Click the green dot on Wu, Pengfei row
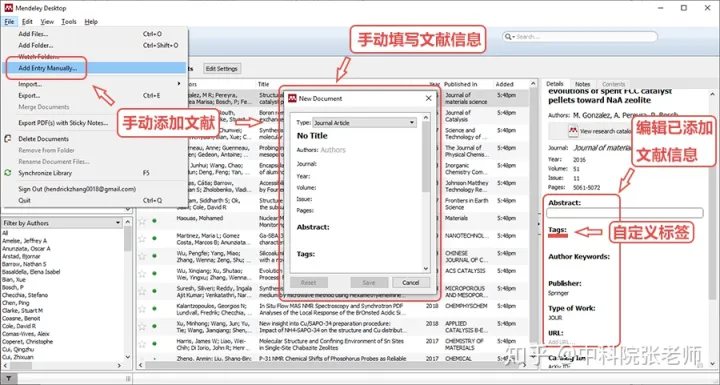Image resolution: width=720 pixels, height=385 pixels. pyautogui.click(x=154, y=256)
